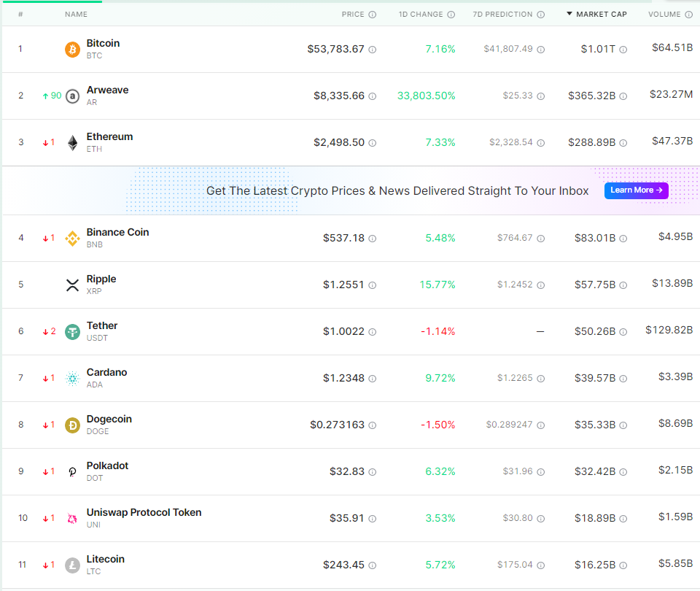Viewport: 700px width, 591px height.
Task: Open info icon in Price column header
Action: (x=373, y=15)
